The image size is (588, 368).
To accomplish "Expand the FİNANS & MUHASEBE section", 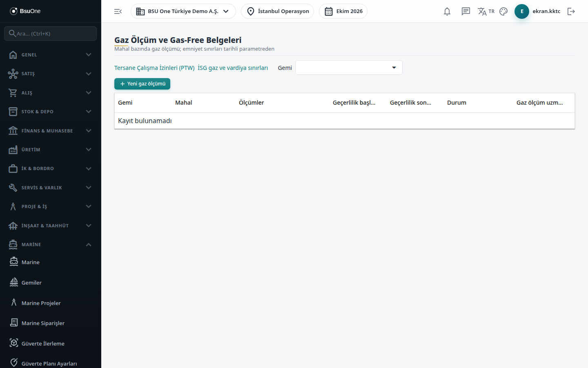I will pos(51,131).
